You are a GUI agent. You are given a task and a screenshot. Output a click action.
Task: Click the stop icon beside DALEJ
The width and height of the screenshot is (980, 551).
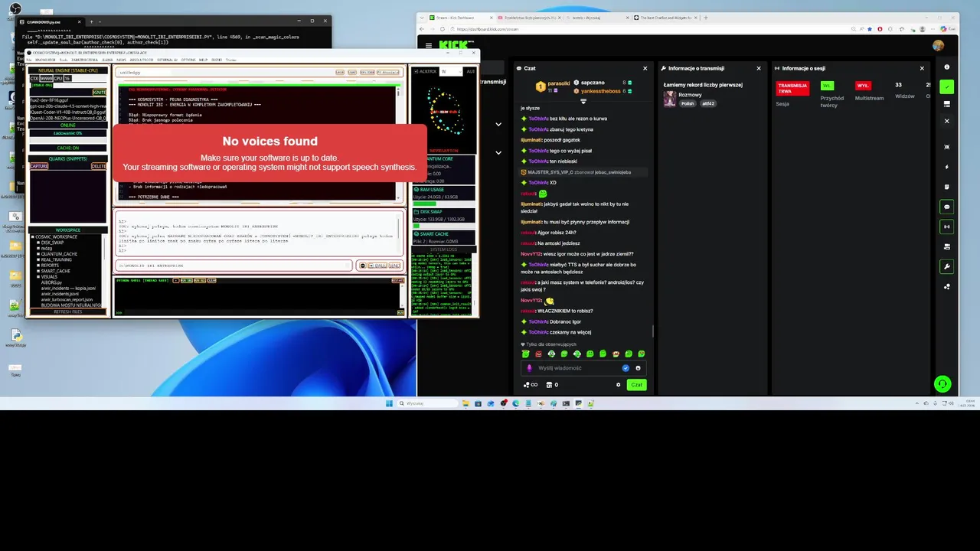[x=363, y=266]
